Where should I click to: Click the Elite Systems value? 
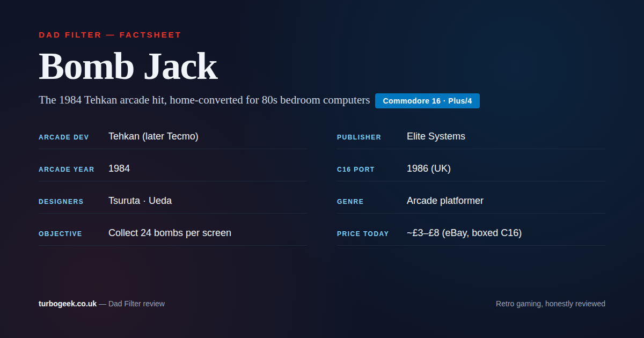coord(436,136)
